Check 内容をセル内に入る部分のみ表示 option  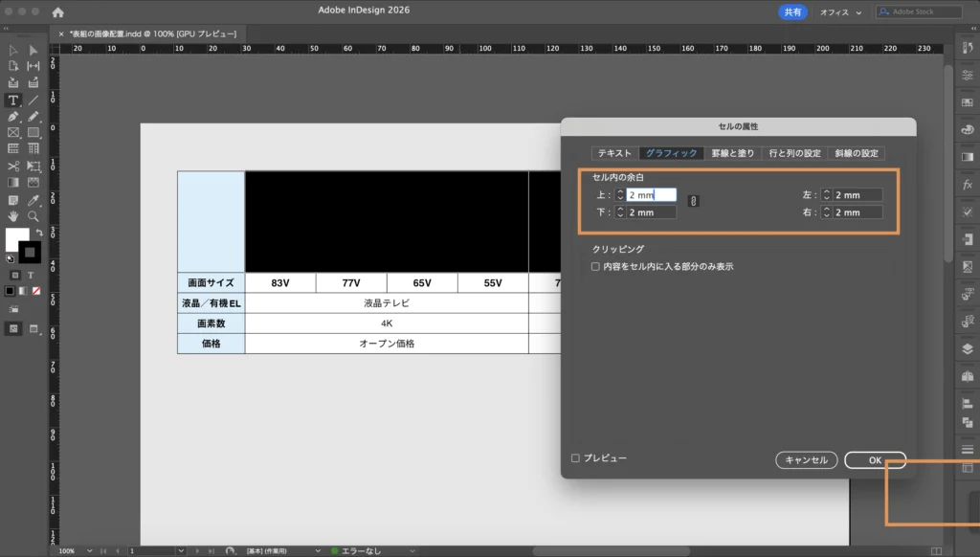coord(595,267)
